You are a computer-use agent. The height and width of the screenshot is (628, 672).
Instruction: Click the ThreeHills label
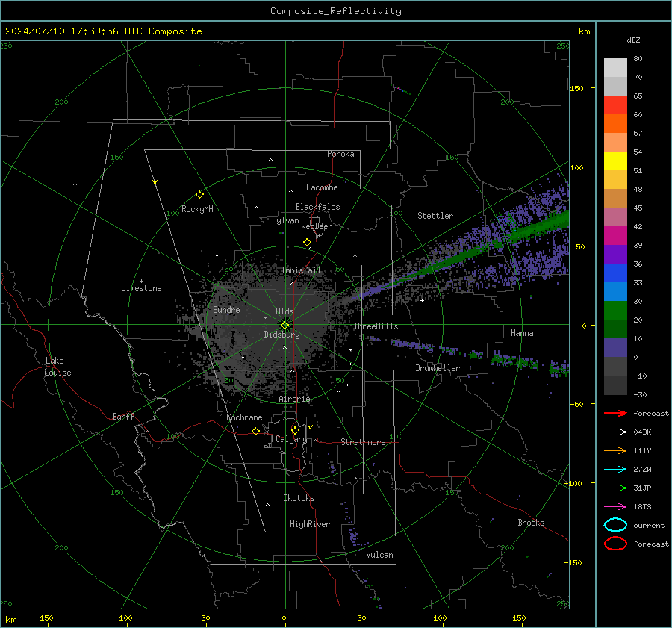(376, 326)
